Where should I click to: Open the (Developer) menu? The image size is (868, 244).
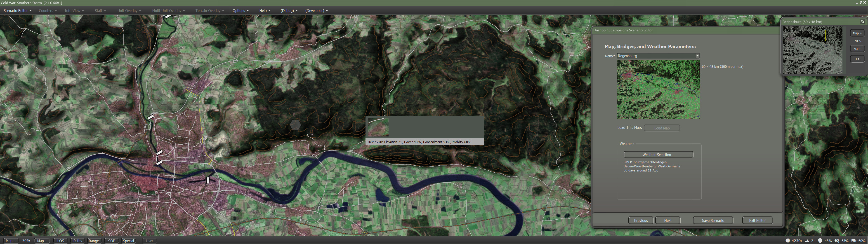point(316,11)
